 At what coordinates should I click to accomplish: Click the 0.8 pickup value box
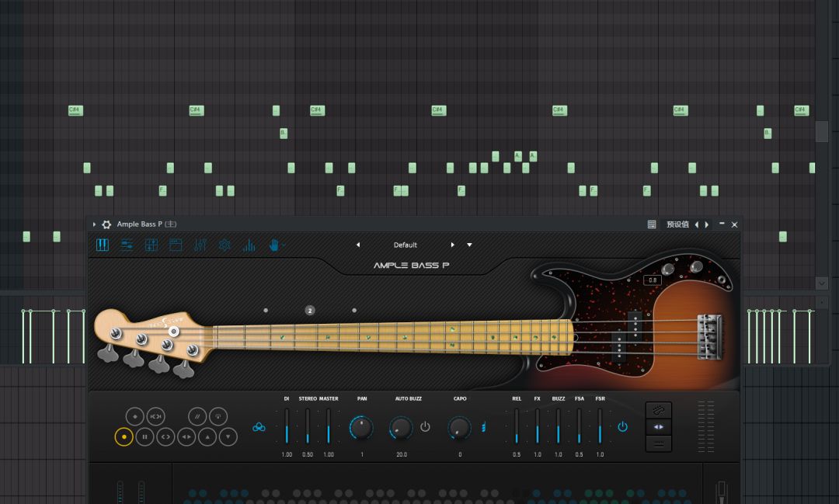pyautogui.click(x=653, y=280)
